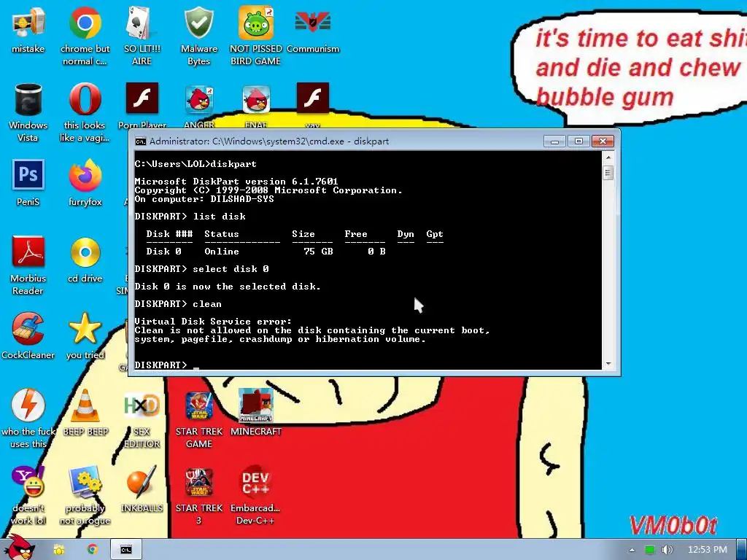This screenshot has width=747, height=560.
Task: Launch the BEEP BEEP traffic cone icon
Action: click(x=85, y=413)
